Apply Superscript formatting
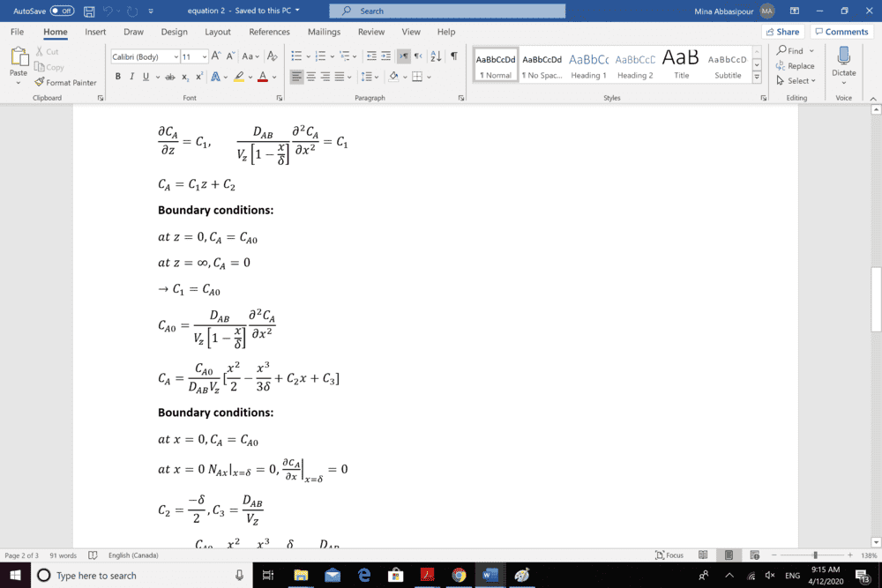 pos(199,77)
